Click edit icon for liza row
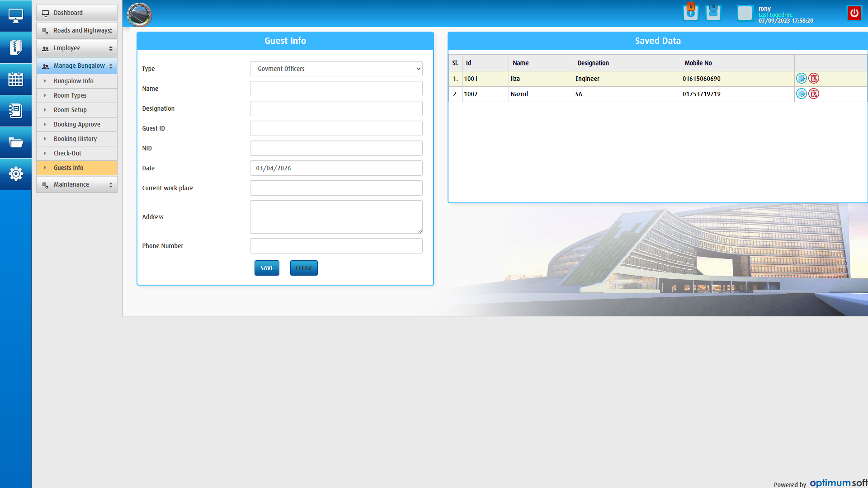The width and height of the screenshot is (868, 488). [801, 79]
